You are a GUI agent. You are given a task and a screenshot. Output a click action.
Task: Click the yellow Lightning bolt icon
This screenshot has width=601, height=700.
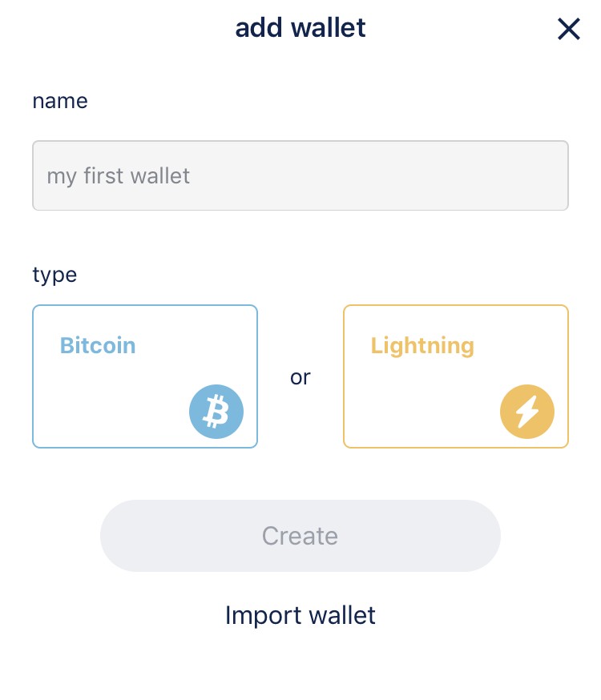(x=526, y=412)
